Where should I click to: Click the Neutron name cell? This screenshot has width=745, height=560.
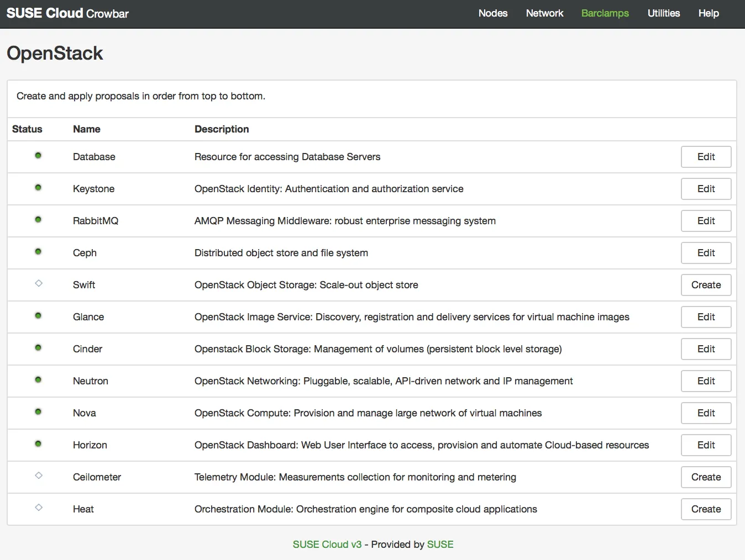tap(91, 381)
